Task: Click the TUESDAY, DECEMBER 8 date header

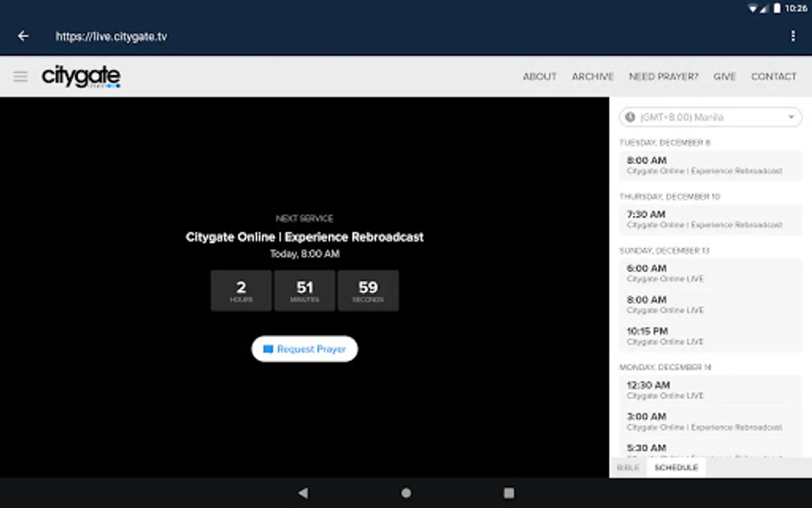Action: 665,143
